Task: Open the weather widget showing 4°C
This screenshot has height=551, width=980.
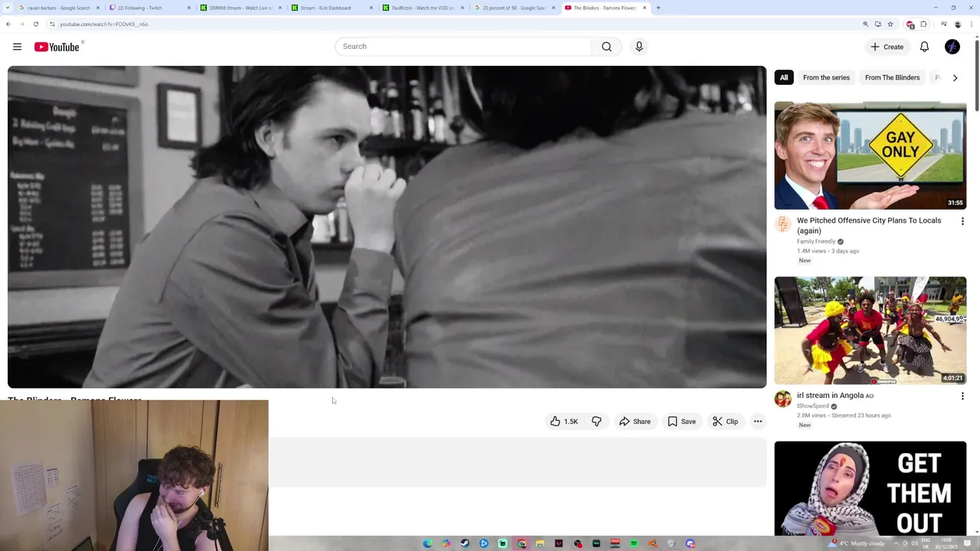Action: tap(857, 543)
